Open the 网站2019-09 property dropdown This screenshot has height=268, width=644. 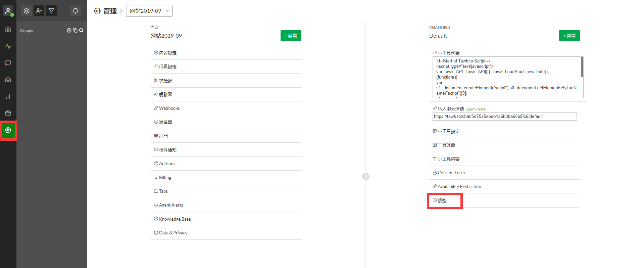coord(149,11)
